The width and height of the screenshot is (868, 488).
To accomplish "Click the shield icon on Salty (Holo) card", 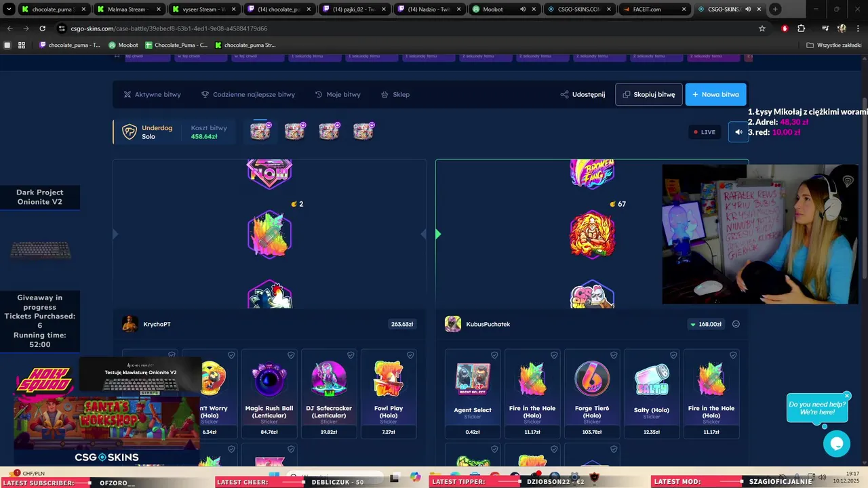I will click(673, 355).
